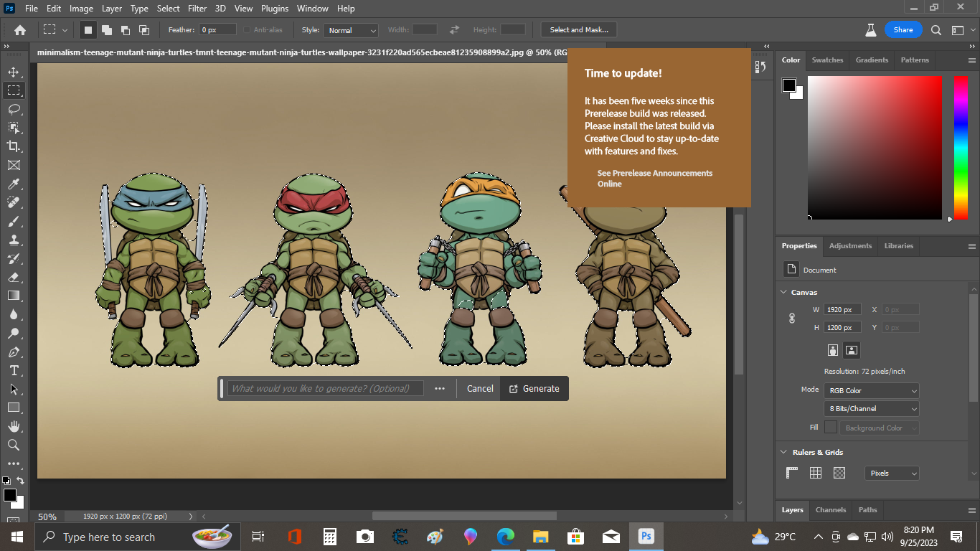Select the Spot Healing Brush tool

[x=14, y=202]
